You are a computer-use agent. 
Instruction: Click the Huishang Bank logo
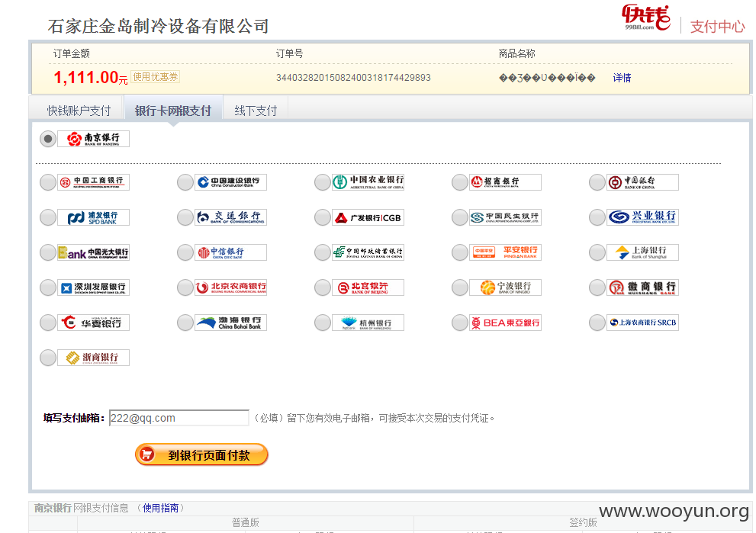click(x=642, y=287)
